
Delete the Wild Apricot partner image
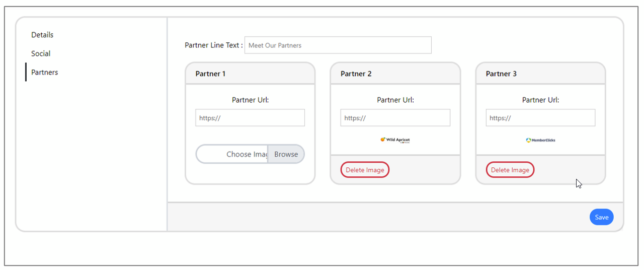[365, 170]
